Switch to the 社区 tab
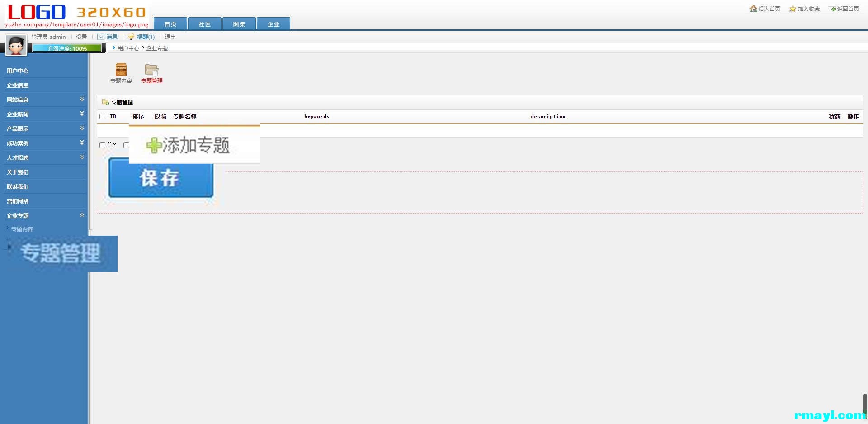The height and width of the screenshot is (424, 868). 205,24
